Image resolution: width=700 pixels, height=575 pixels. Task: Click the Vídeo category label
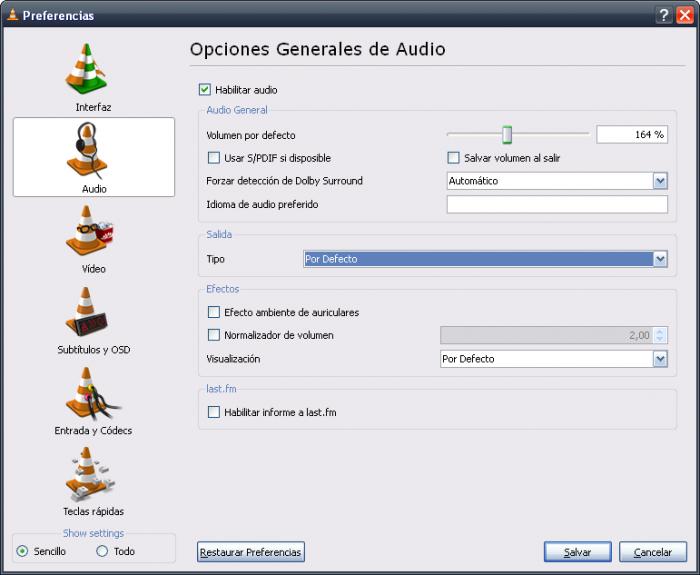pos(94,269)
